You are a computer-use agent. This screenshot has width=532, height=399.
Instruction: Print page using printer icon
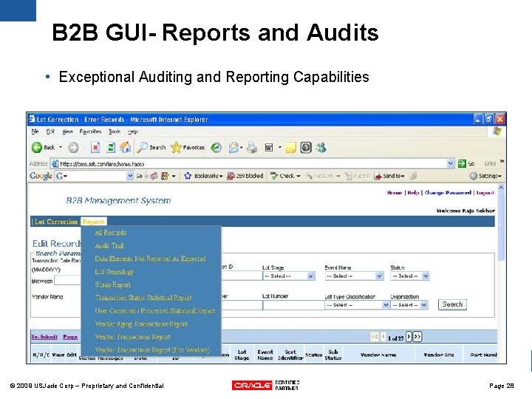click(252, 148)
